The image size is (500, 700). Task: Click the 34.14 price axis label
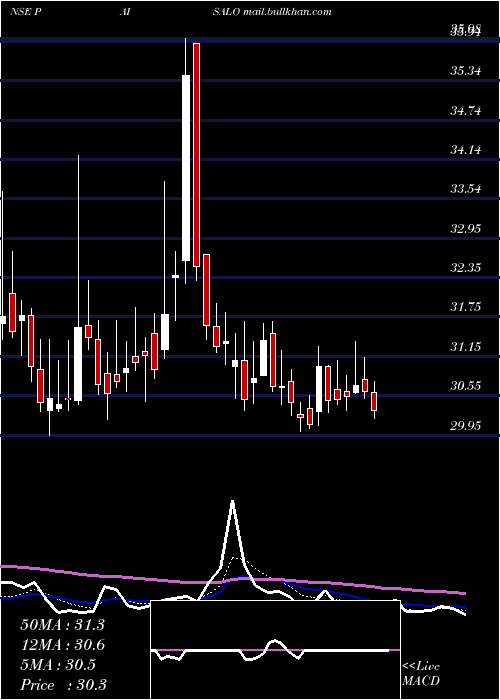(x=466, y=149)
